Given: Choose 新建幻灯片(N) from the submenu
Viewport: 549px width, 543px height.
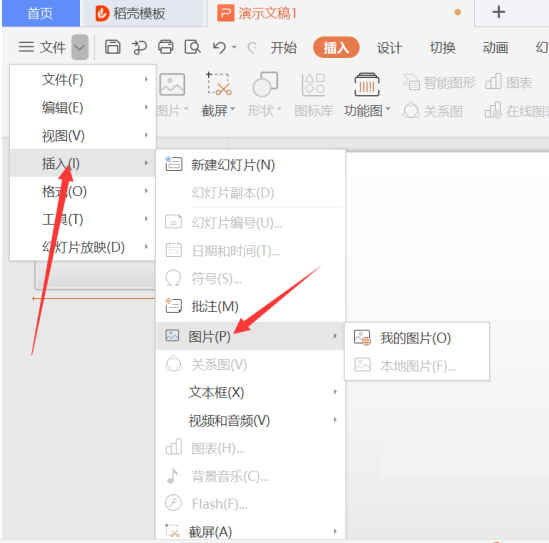Looking at the screenshot, I should tap(251, 165).
